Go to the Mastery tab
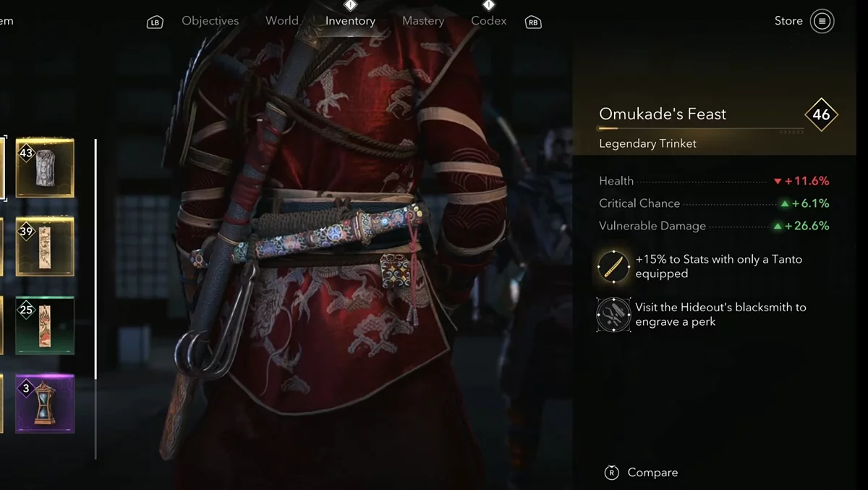Viewport: 868px width, 490px height. 423,21
